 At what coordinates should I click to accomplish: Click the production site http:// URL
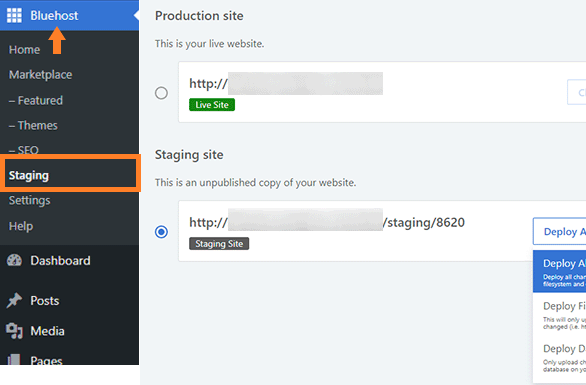tap(286, 83)
